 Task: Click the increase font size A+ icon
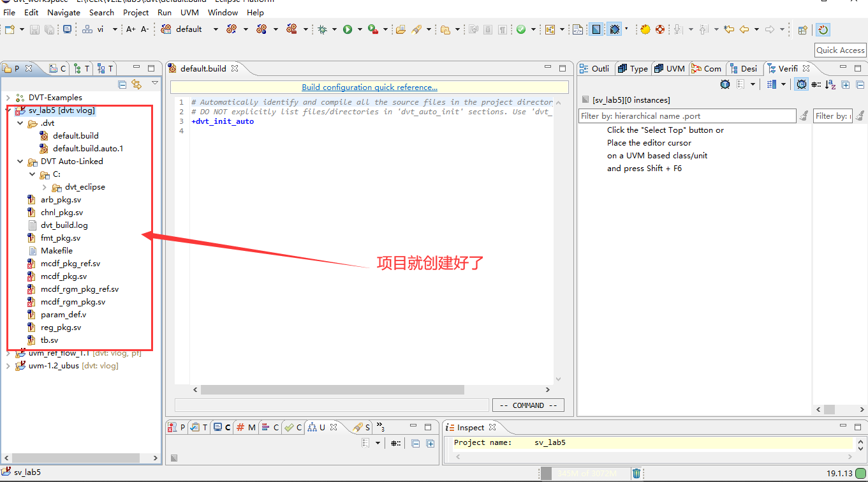(129, 29)
